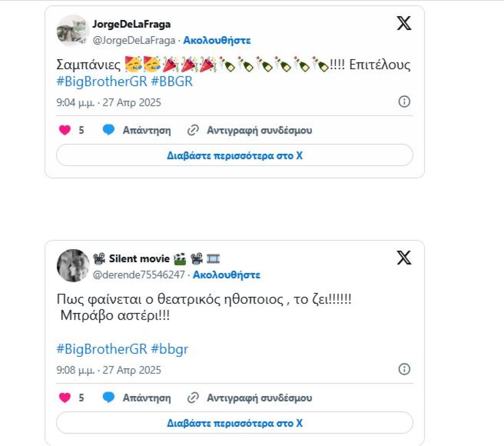Click second tweet's Διαβάστε περισσότερα στο X button
Screen dimensions: 504x446
235,423
